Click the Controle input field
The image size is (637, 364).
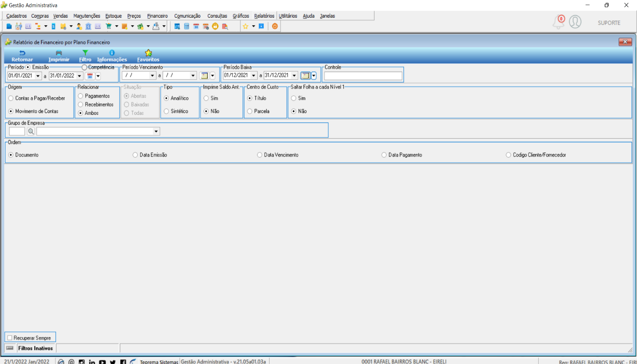[363, 76]
